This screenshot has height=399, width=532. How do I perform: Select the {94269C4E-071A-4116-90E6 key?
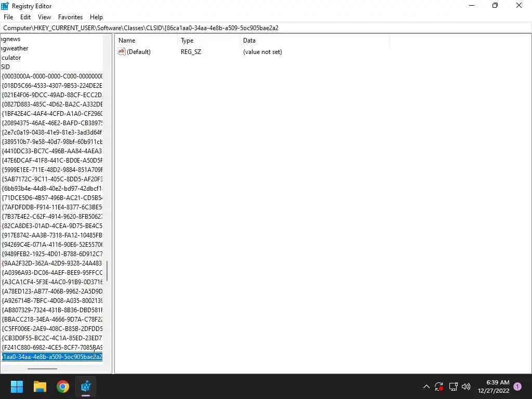(52, 244)
